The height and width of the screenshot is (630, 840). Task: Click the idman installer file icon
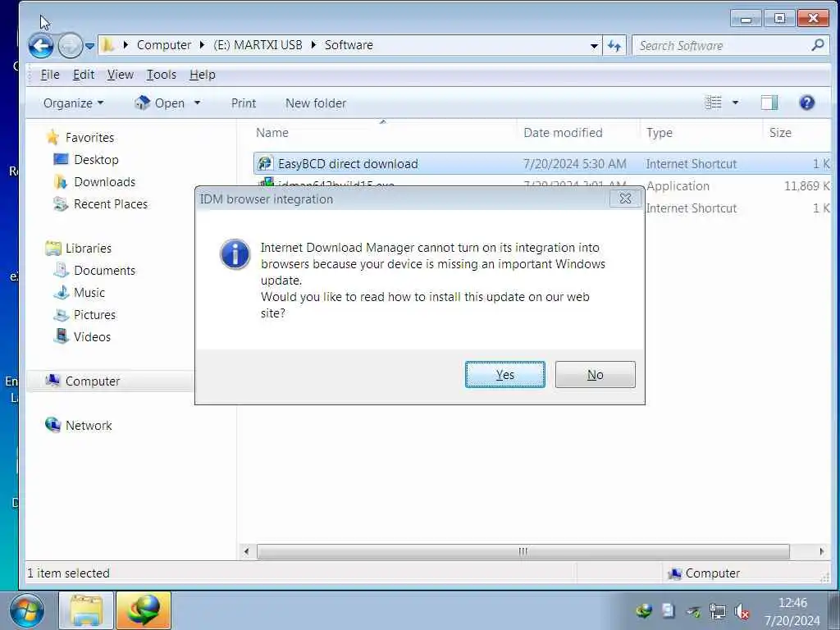pyautogui.click(x=266, y=182)
